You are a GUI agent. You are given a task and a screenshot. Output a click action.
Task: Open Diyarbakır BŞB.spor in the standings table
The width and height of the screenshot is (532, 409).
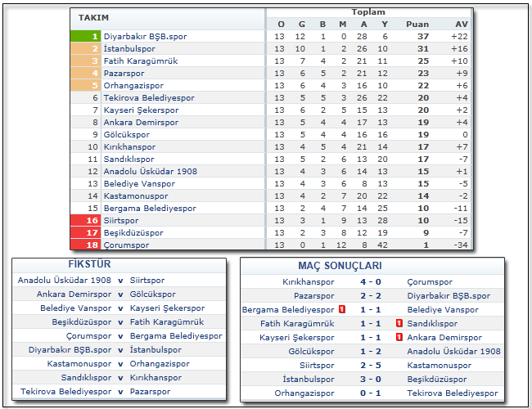click(145, 36)
